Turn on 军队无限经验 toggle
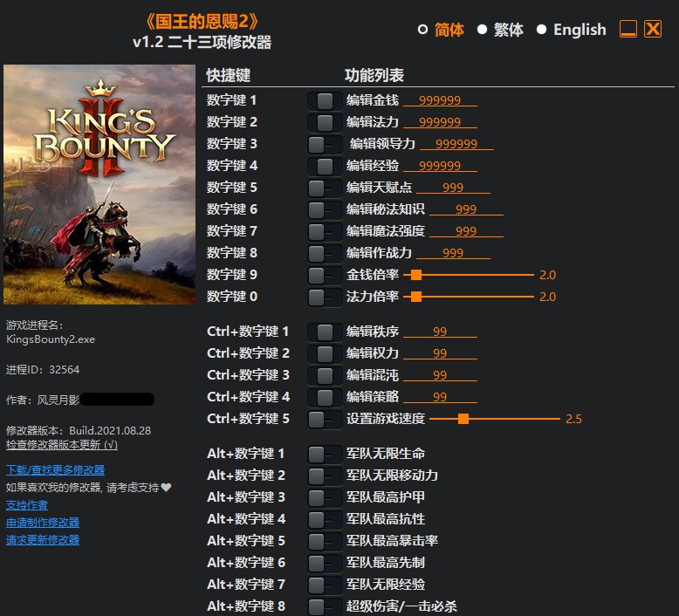The height and width of the screenshot is (616, 679). pos(325,585)
